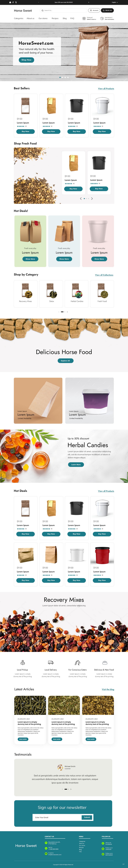Click the Facebook icon in top bar
The height and width of the screenshot is (868, 128).
coord(13,2)
